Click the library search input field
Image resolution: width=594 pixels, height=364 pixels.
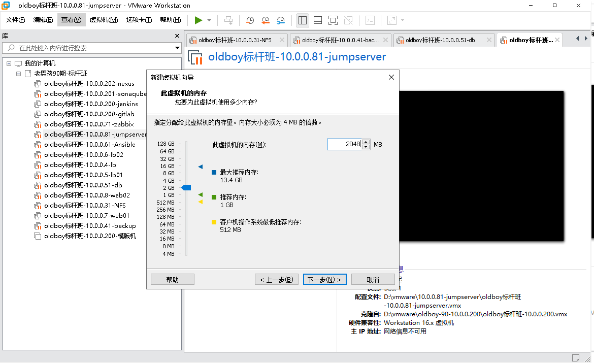(91, 48)
